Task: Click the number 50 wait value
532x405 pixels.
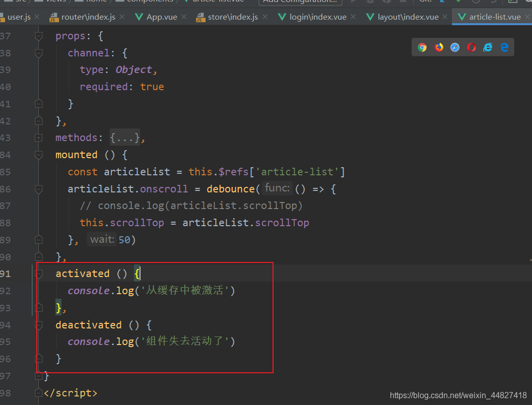Action: pos(124,240)
